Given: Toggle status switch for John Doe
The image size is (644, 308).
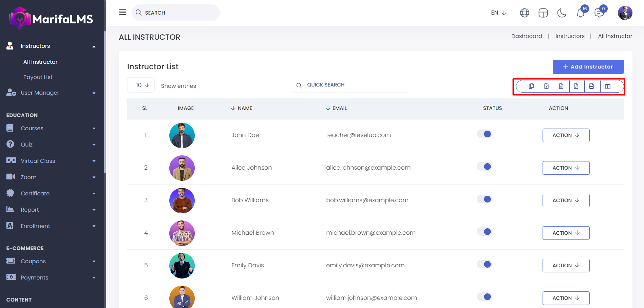Looking at the screenshot, I should click(484, 134).
